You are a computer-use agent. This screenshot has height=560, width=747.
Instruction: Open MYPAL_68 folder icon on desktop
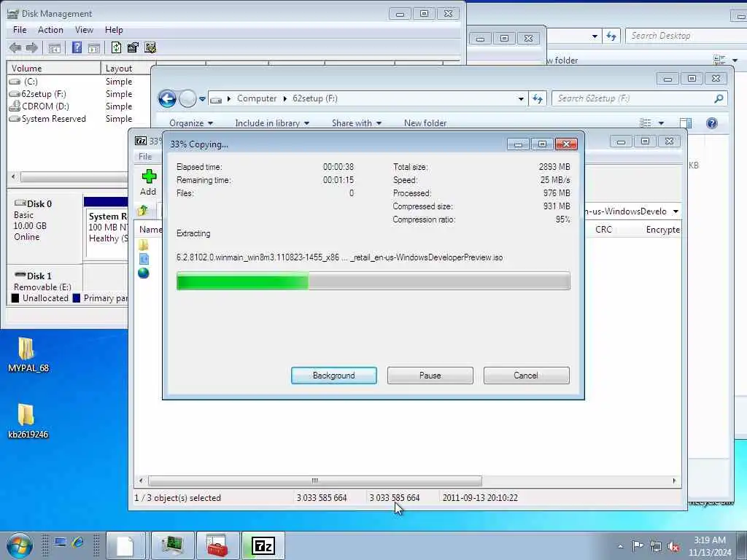(27, 349)
